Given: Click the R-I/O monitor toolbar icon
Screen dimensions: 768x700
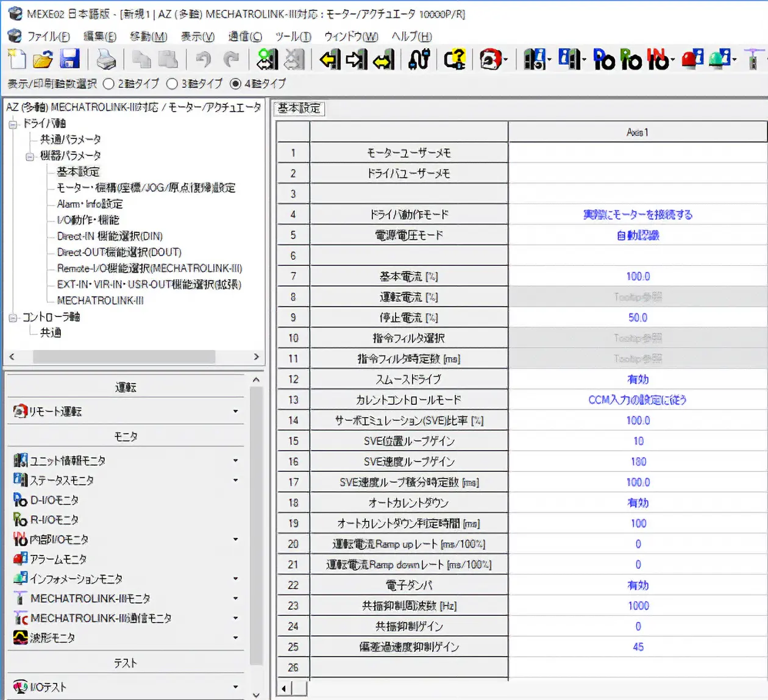Looking at the screenshot, I should (631, 59).
